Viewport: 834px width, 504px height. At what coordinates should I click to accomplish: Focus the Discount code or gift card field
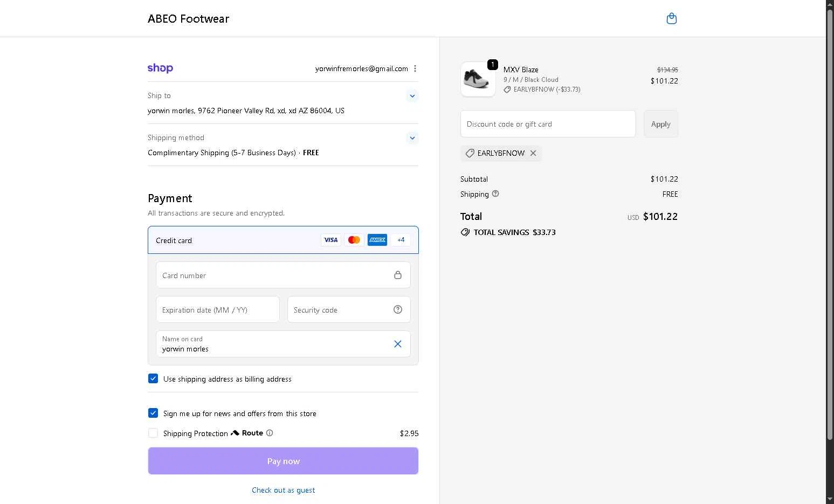[548, 124]
